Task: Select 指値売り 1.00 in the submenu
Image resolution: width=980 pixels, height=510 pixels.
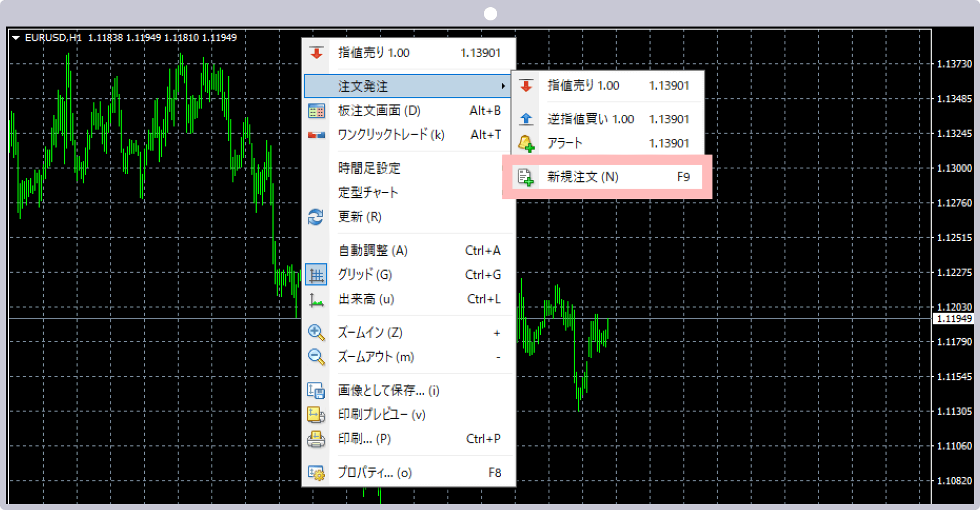Action: [x=608, y=86]
